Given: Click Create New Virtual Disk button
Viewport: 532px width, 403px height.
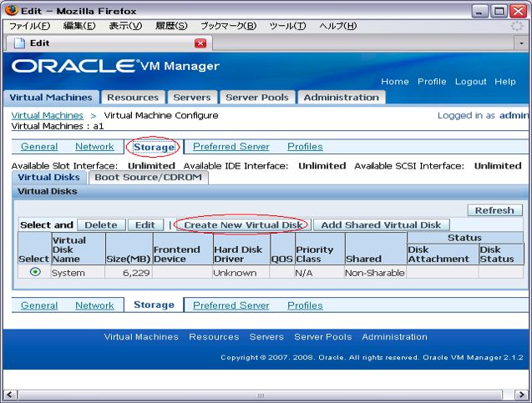Looking at the screenshot, I should click(x=243, y=225).
